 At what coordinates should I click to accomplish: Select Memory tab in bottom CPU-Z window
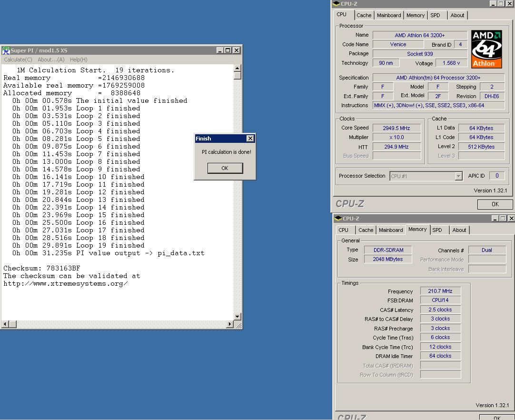(417, 230)
